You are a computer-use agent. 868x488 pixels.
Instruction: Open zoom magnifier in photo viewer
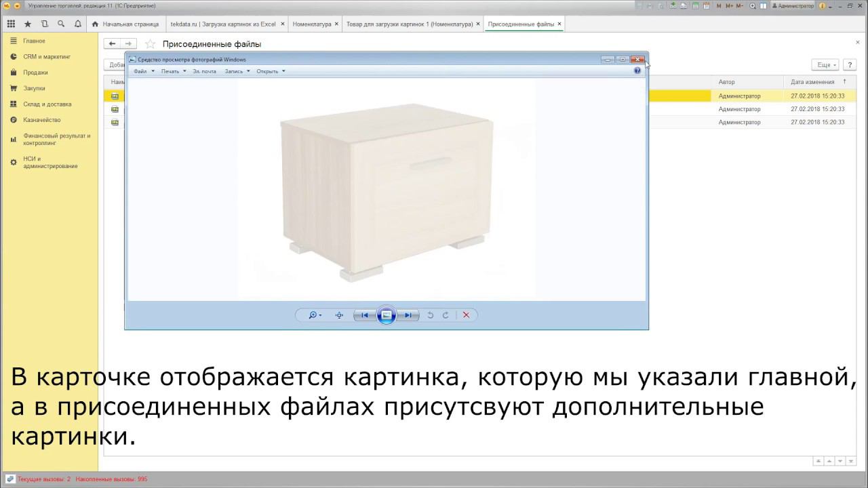pyautogui.click(x=315, y=315)
